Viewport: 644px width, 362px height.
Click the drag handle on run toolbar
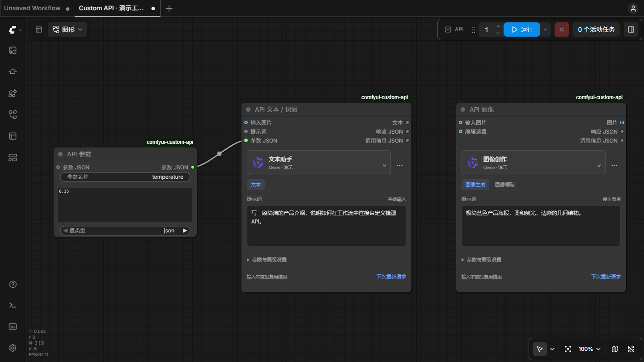point(473,30)
